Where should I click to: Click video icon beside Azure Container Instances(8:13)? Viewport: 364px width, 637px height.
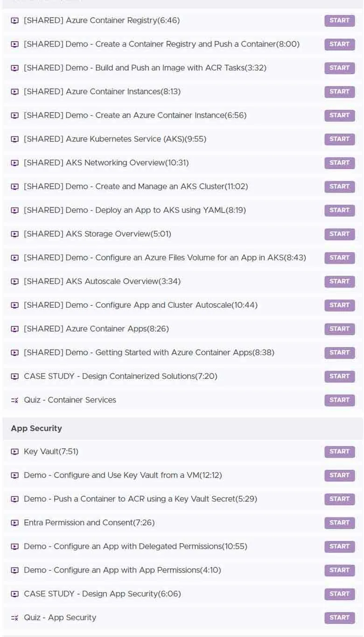(x=15, y=92)
